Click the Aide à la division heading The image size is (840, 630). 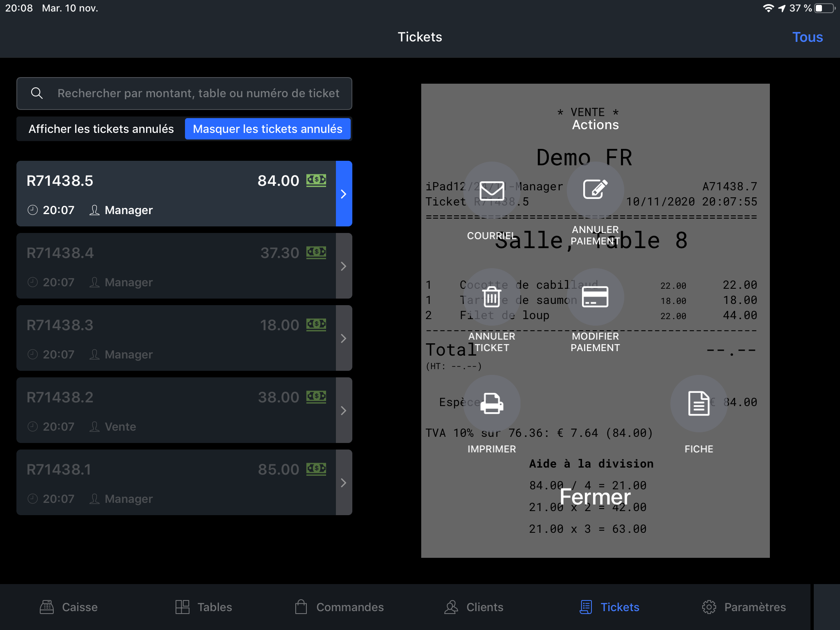pyautogui.click(x=591, y=463)
